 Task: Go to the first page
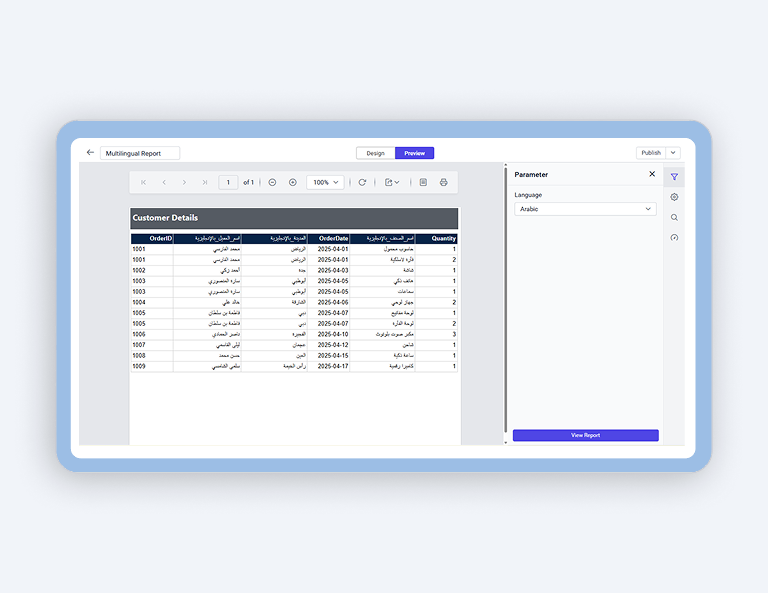[x=144, y=182]
